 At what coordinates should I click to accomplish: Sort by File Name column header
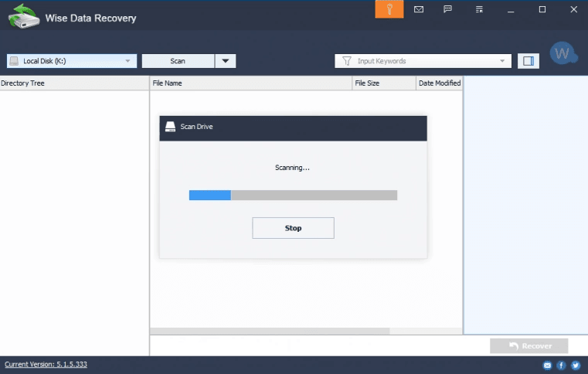(x=251, y=83)
